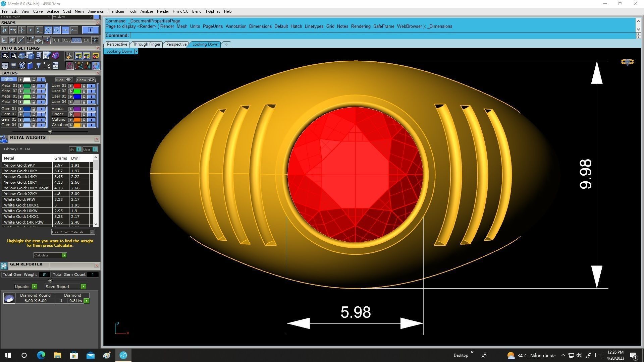Enable the perpendicular snap icon
Viewport: 644px width, 362px height.
[4, 30]
